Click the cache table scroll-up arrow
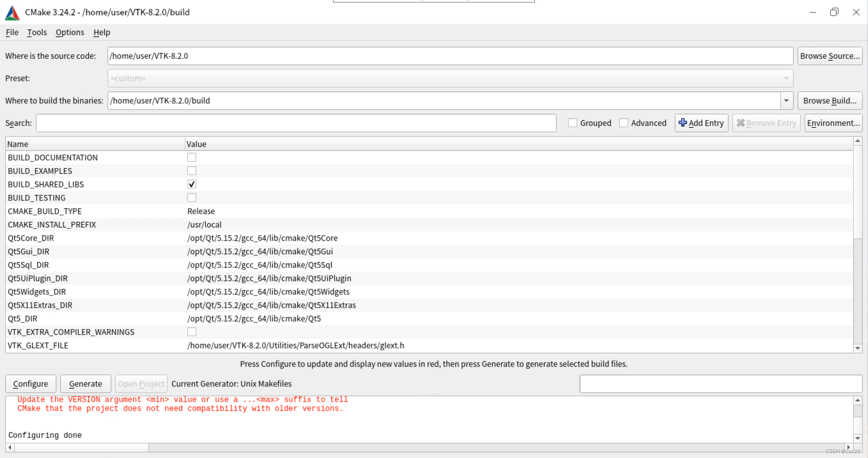868x458 pixels. click(858, 141)
